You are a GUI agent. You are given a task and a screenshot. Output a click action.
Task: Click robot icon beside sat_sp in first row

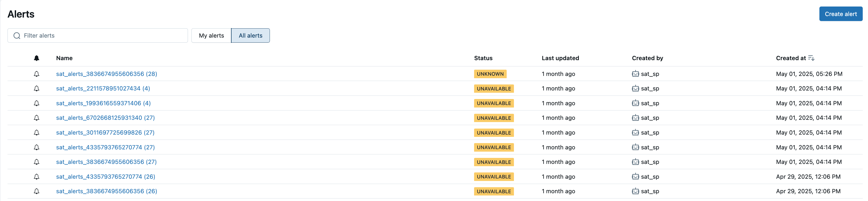(x=635, y=73)
